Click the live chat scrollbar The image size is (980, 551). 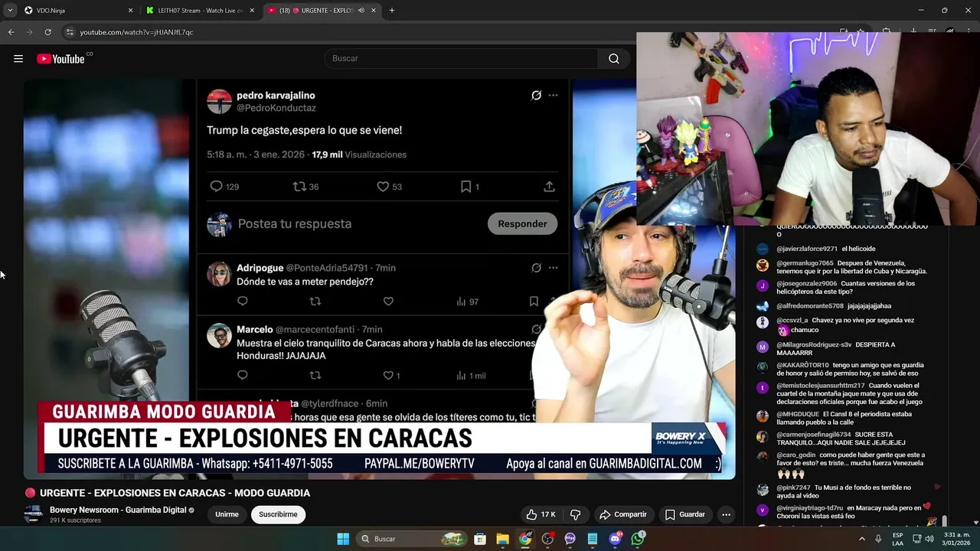(944, 520)
